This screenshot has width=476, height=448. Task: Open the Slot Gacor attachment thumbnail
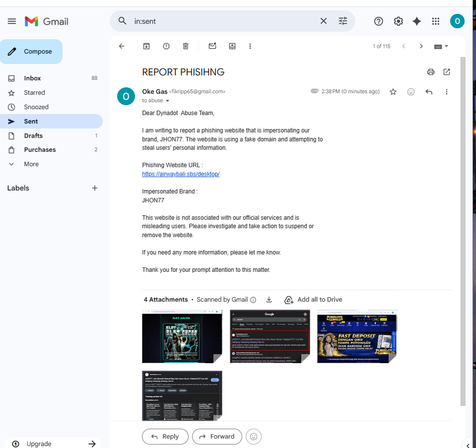pyautogui.click(x=182, y=336)
